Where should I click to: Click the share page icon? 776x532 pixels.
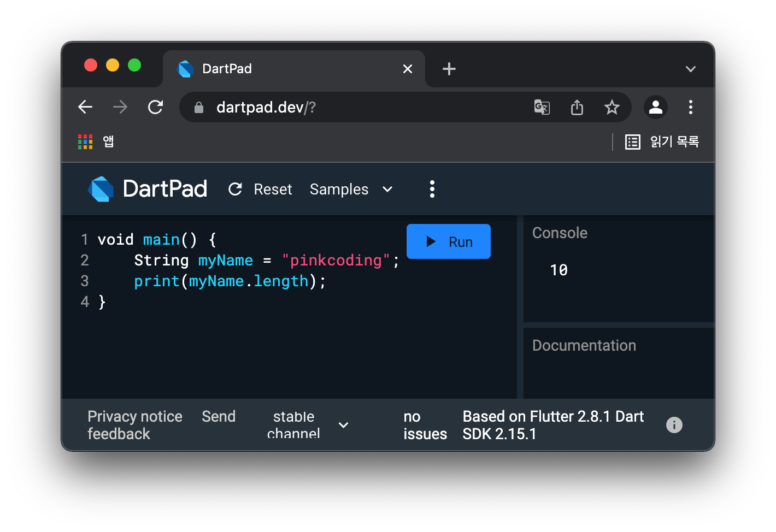tap(577, 107)
